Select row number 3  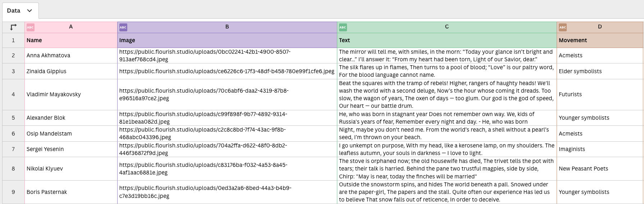click(x=13, y=71)
